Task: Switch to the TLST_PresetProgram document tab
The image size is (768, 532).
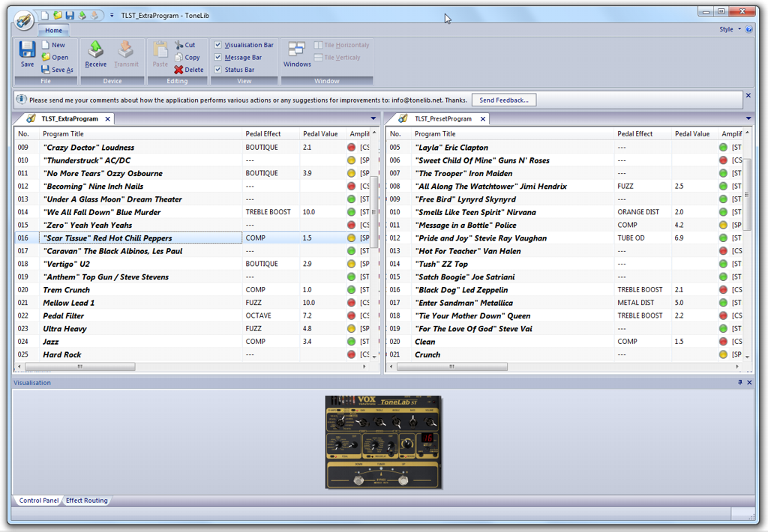Action: point(442,119)
